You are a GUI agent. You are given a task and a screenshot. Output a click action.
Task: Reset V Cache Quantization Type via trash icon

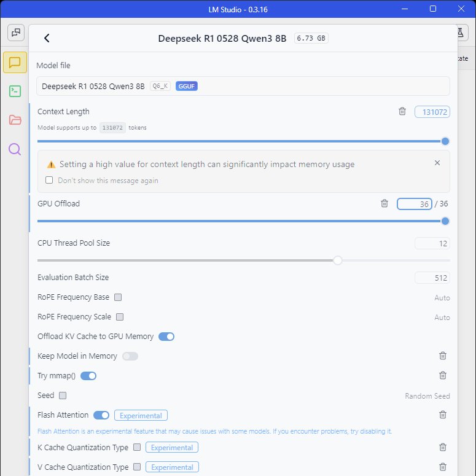[443, 467]
